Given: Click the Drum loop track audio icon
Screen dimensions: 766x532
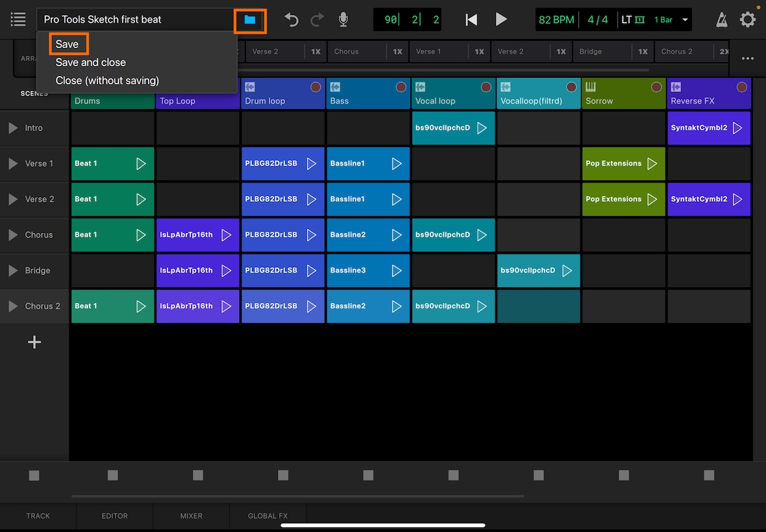Looking at the screenshot, I should pos(250,87).
